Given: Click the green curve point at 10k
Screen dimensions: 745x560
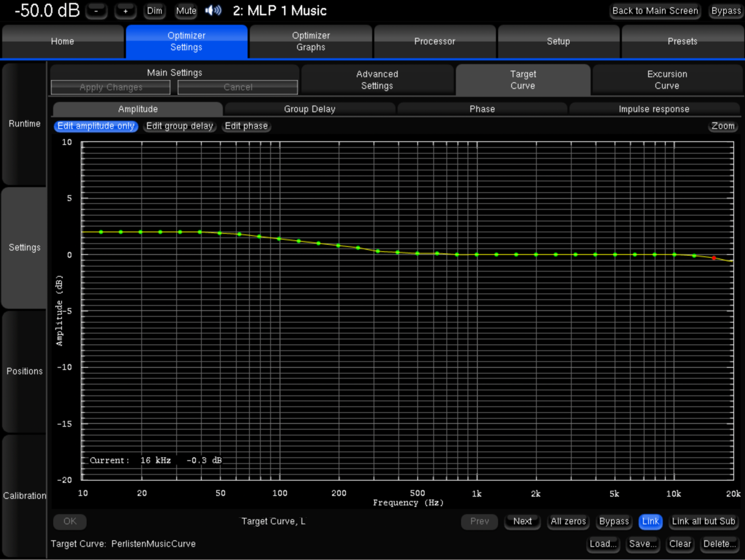Looking at the screenshot, I should pyautogui.click(x=674, y=255).
